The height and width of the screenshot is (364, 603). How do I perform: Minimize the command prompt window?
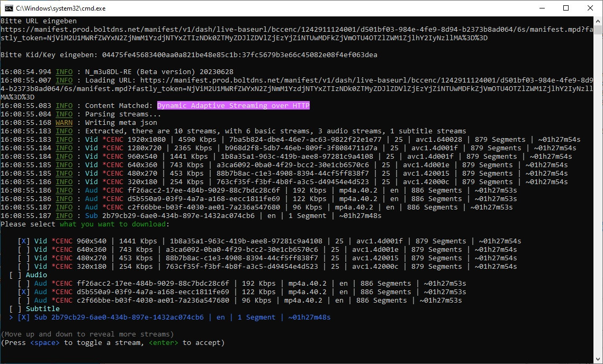click(542, 8)
